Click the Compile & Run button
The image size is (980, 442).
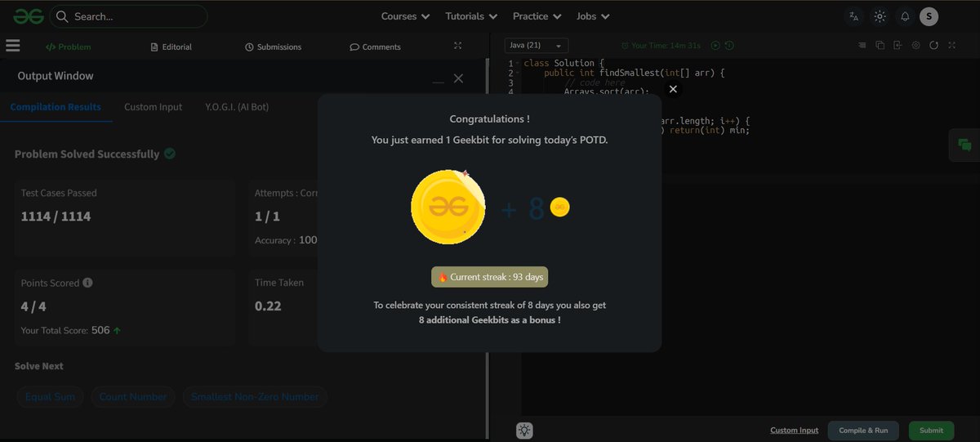[863, 431]
